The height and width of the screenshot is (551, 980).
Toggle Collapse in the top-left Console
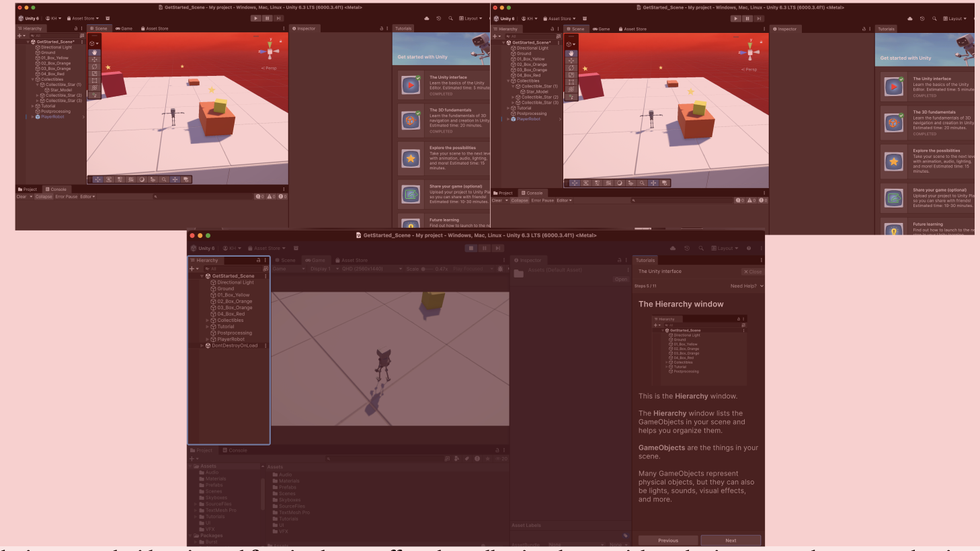(44, 197)
